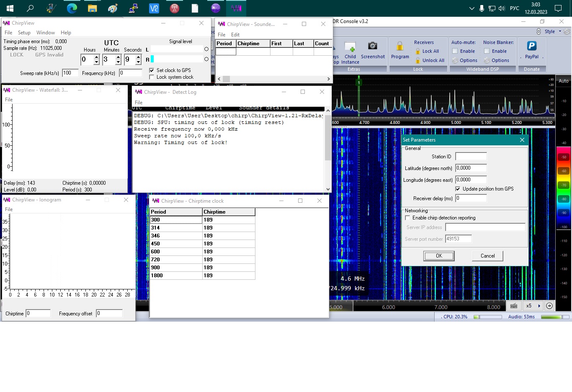
Task: Click OK in Set Parameters dialog
Action: 438,256
